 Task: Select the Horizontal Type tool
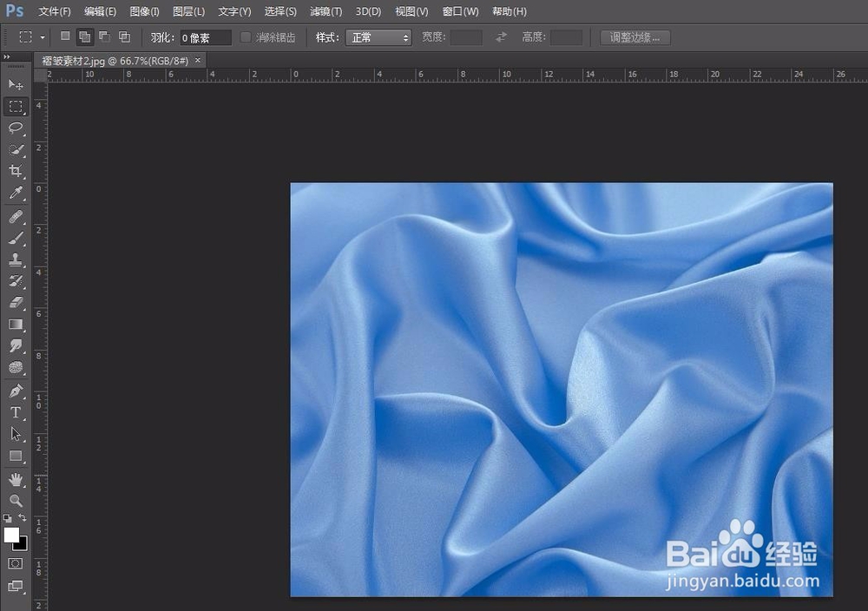coord(16,412)
